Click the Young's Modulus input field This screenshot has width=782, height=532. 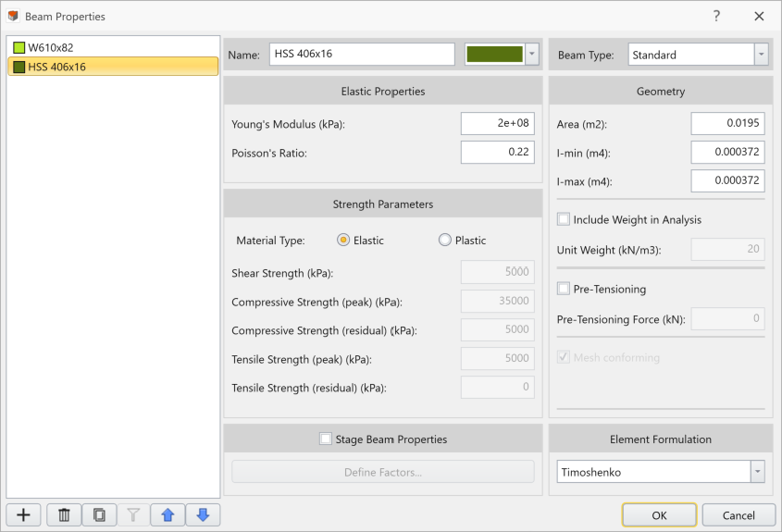(498, 124)
